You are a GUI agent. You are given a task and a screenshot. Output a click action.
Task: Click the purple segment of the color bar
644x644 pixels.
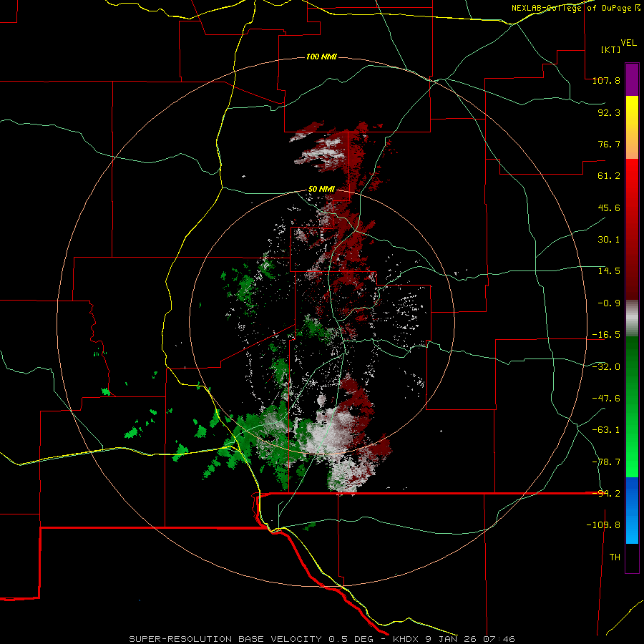pyautogui.click(x=632, y=80)
